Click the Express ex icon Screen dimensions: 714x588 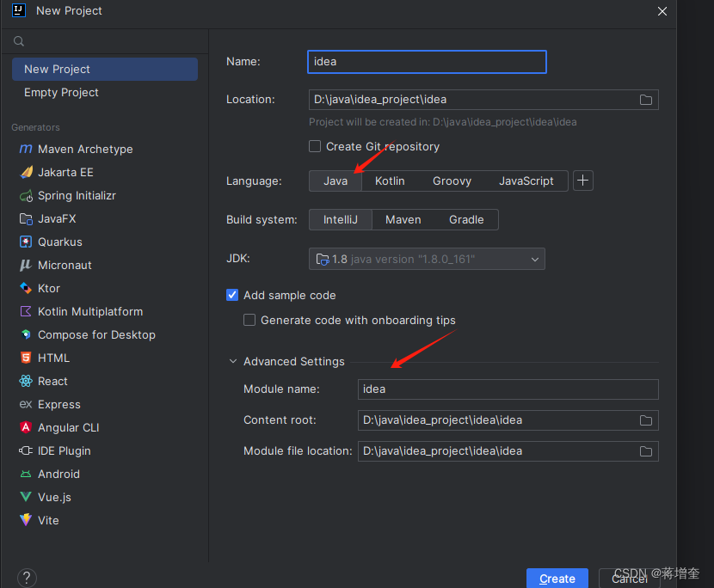click(26, 404)
